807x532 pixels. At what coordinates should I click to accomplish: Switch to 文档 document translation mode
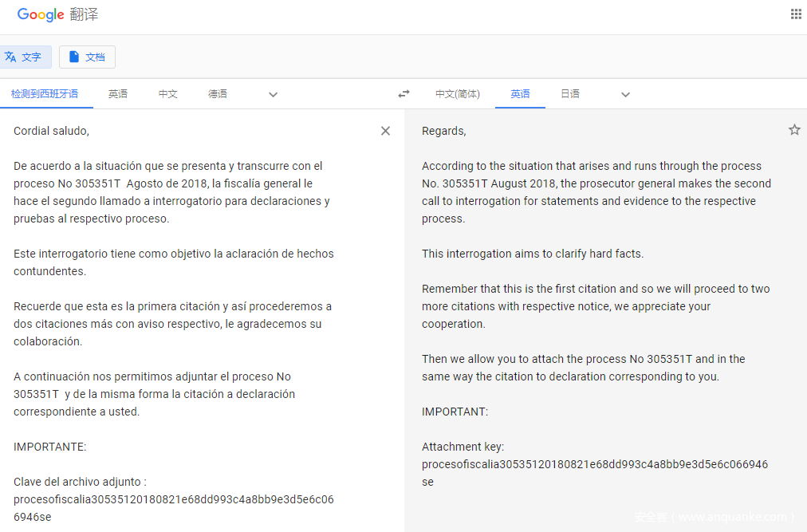[87, 57]
